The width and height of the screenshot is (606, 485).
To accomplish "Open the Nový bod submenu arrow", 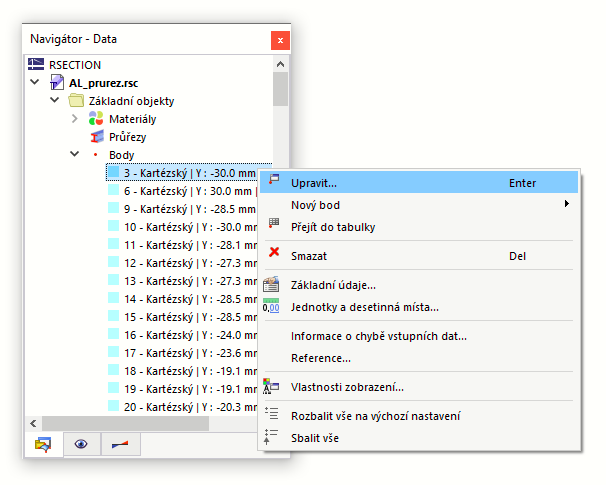I will pos(567,204).
